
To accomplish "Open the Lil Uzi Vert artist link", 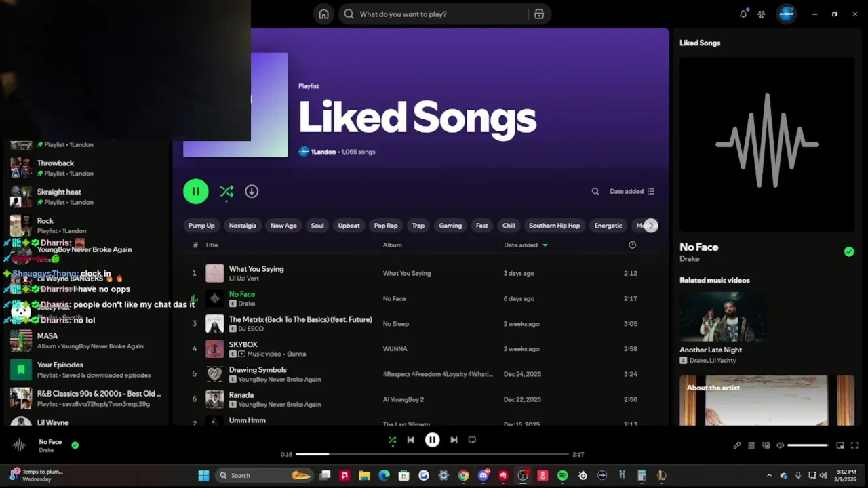I will tap(243, 279).
